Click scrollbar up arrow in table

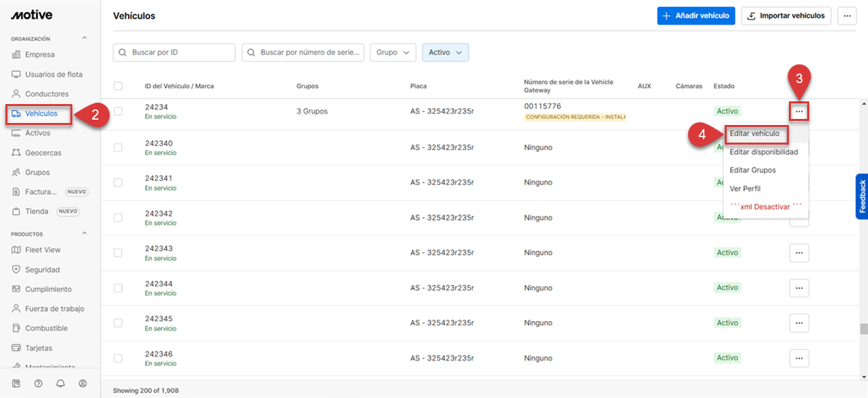coord(863,103)
